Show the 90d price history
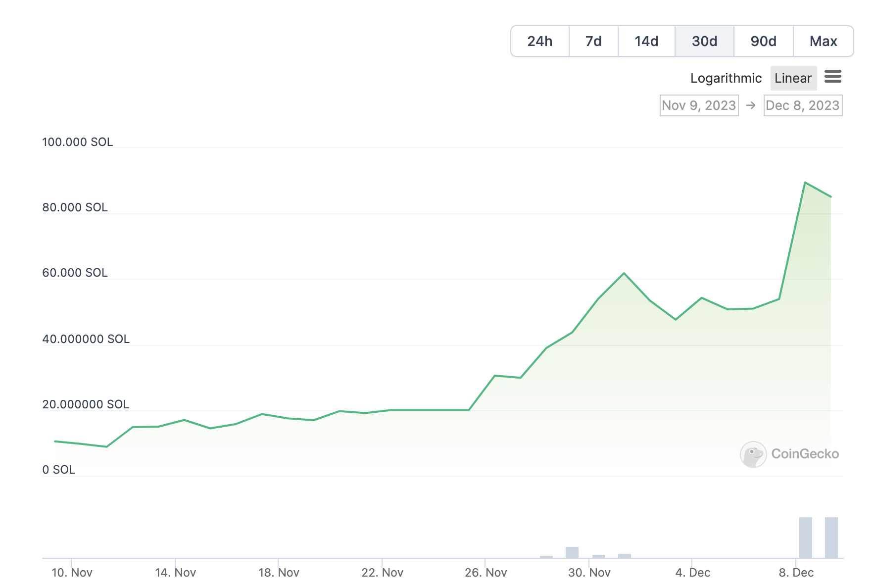 tap(763, 41)
